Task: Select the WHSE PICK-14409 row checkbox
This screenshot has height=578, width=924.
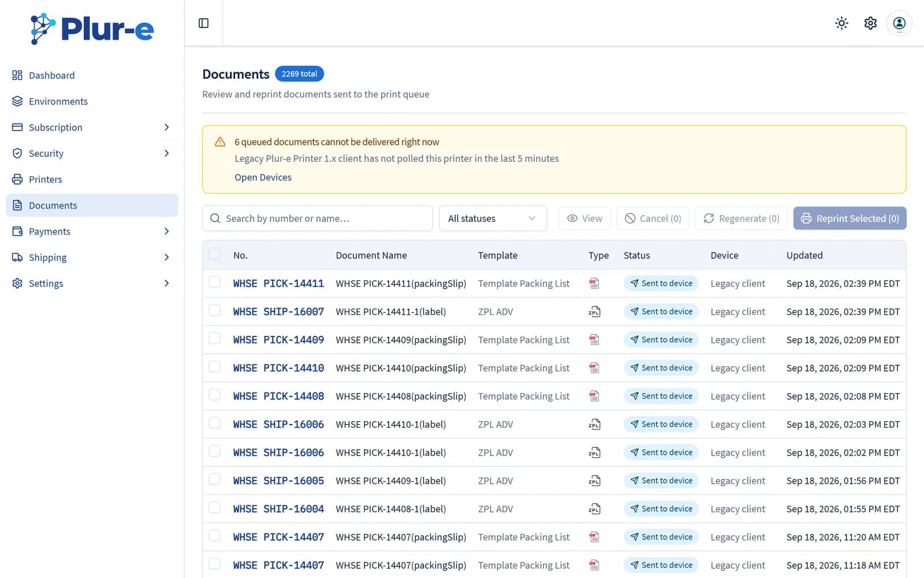Action: pyautogui.click(x=214, y=339)
